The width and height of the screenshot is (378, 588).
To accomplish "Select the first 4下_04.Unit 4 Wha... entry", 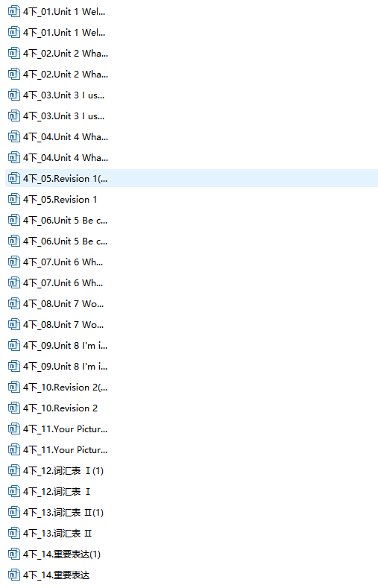I will [x=66, y=137].
